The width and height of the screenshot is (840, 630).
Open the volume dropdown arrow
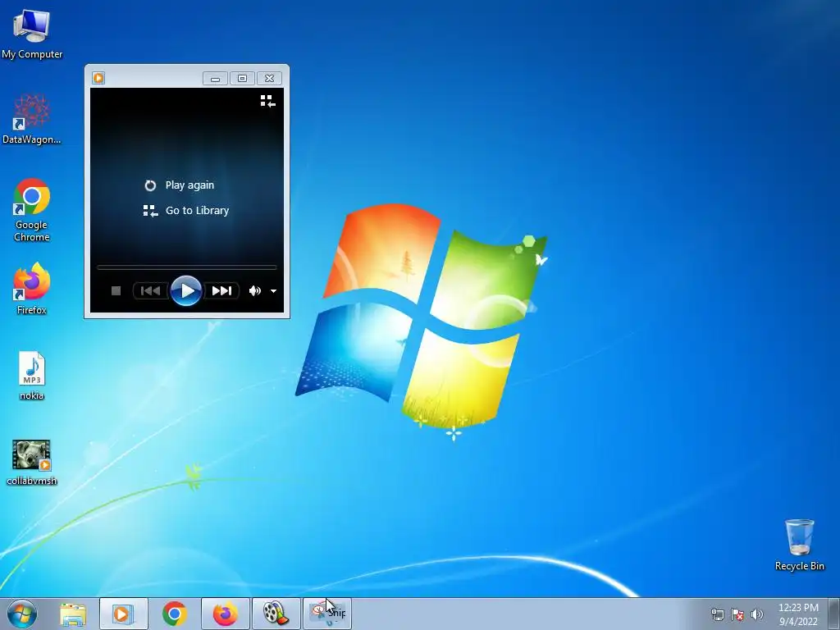pyautogui.click(x=273, y=291)
